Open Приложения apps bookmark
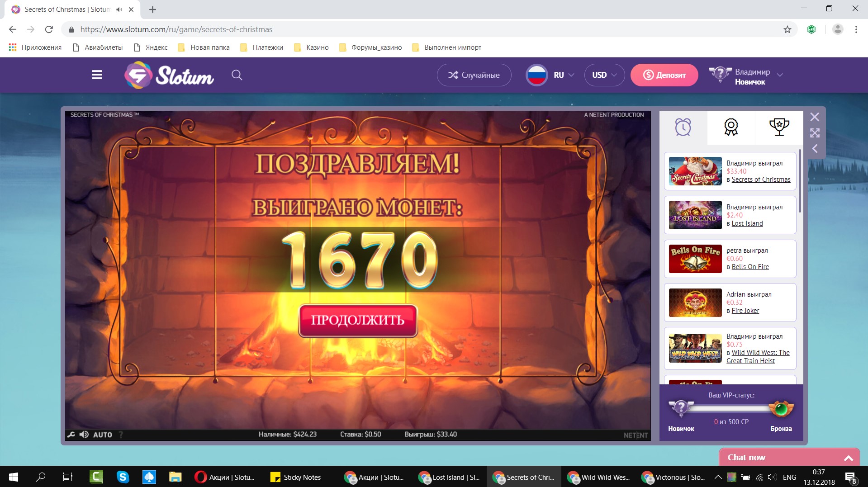 click(35, 47)
